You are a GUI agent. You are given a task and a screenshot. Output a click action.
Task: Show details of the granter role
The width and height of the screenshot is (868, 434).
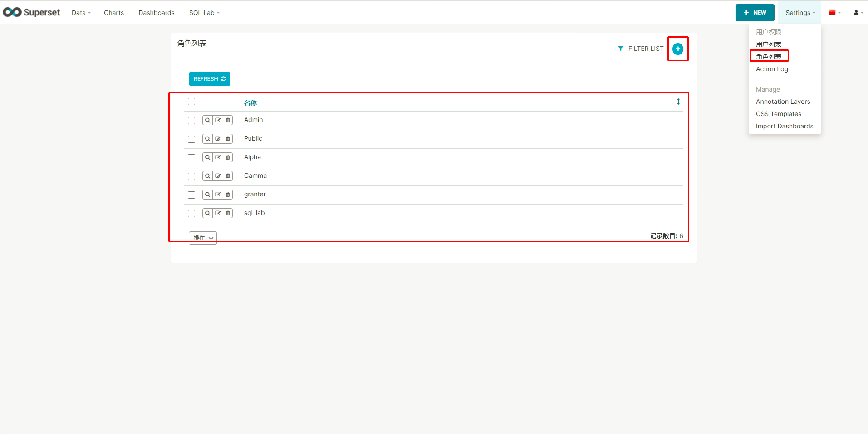[207, 195]
